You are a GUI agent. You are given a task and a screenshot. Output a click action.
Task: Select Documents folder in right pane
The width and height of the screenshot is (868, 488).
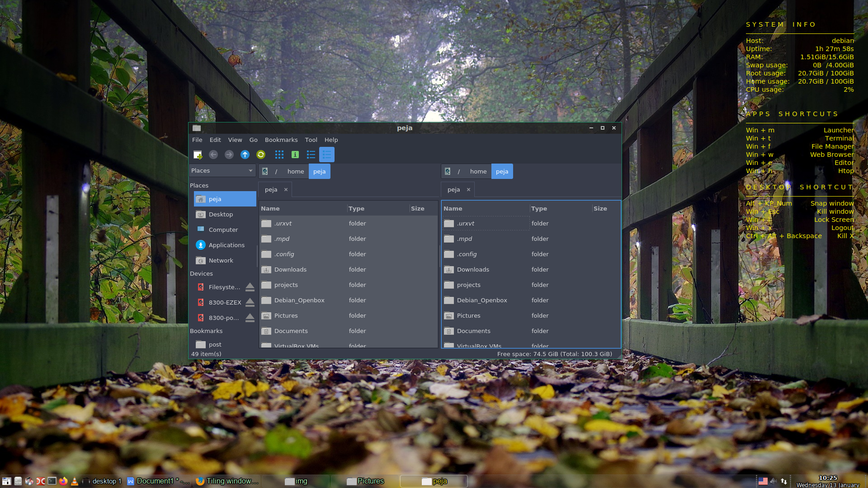(x=531, y=331)
